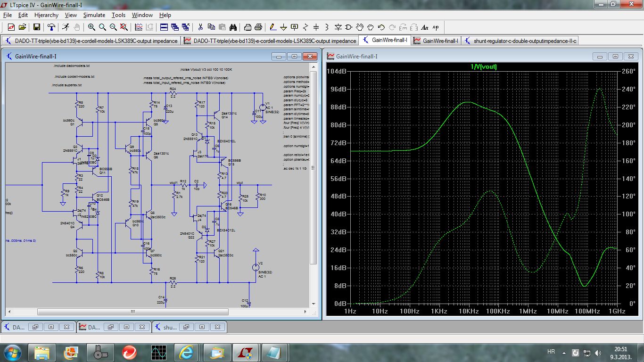Select Cut scissors tool
This screenshot has width=644, height=362.
pos(200,27)
